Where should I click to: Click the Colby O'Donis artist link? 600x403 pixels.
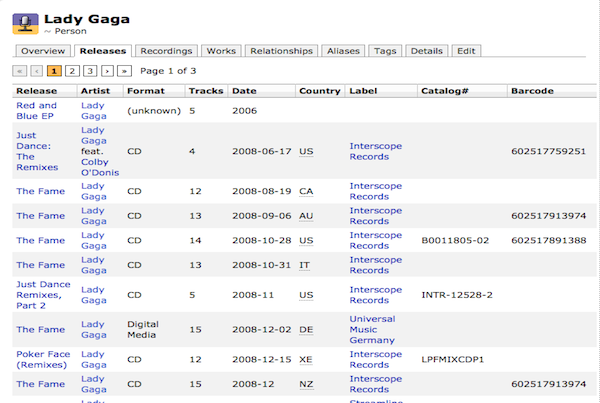100,167
